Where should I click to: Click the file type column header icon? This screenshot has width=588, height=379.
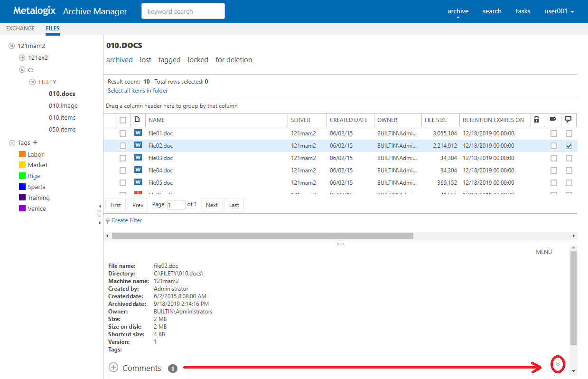point(138,120)
